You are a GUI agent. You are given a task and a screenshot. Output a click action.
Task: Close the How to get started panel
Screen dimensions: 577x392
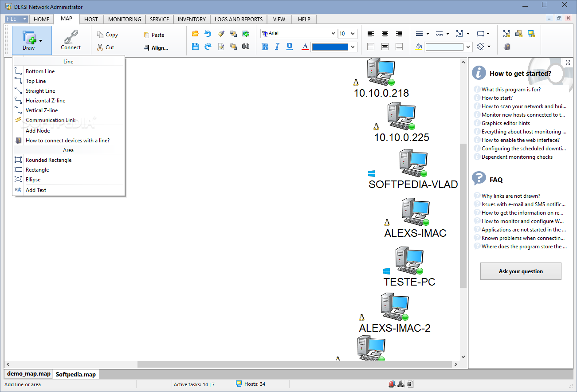(x=568, y=63)
